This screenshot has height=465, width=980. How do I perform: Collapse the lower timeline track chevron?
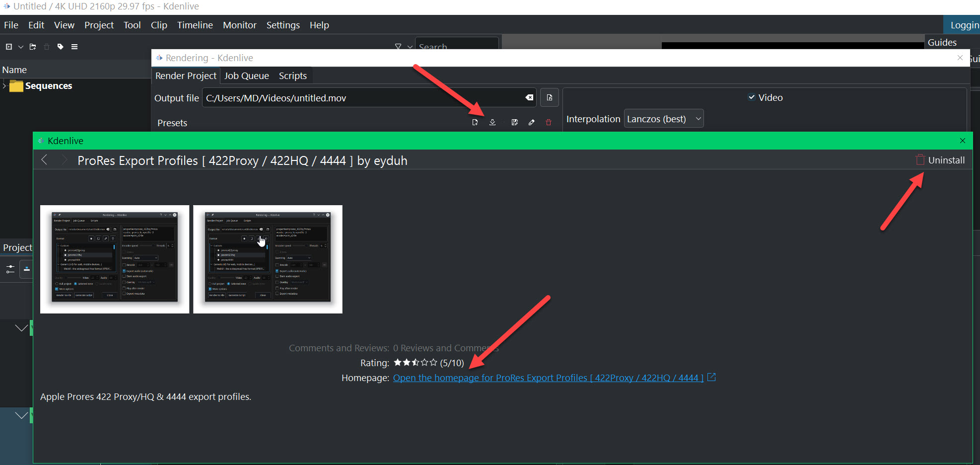(x=21, y=415)
